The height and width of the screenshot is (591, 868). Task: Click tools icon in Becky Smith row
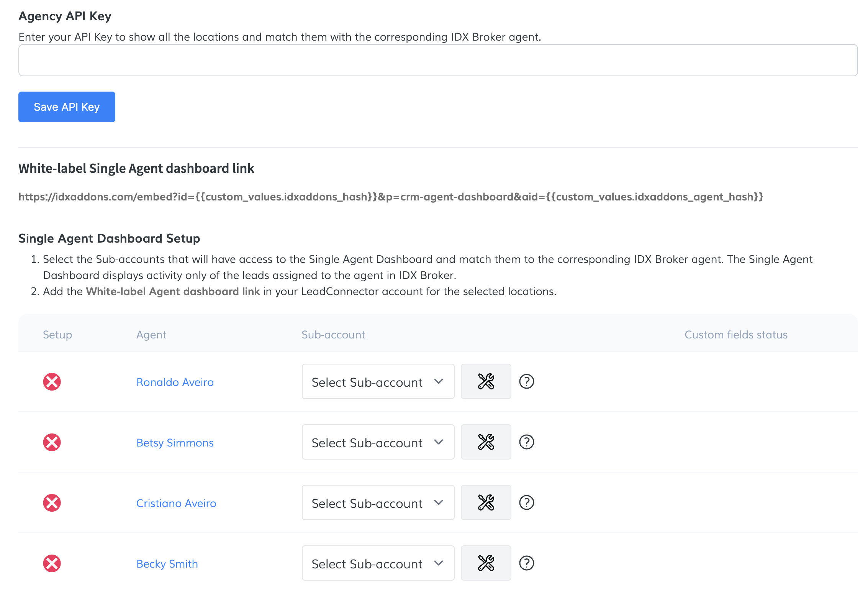click(486, 563)
